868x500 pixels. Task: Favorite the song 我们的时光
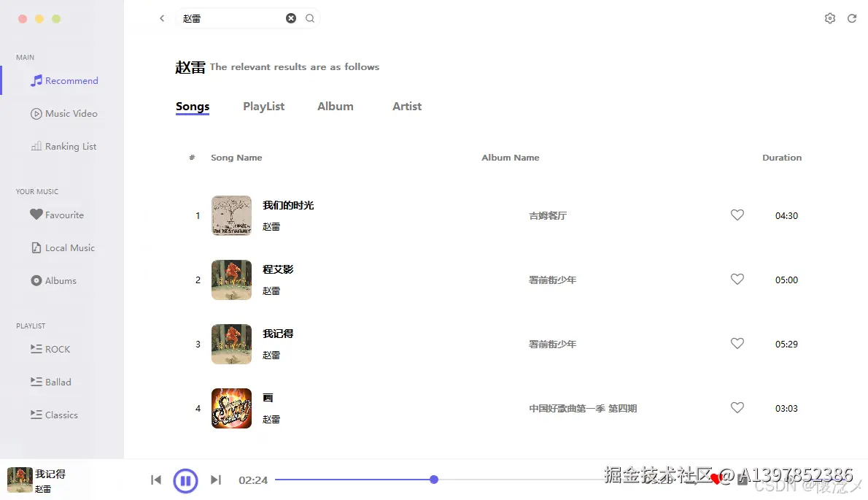point(737,215)
